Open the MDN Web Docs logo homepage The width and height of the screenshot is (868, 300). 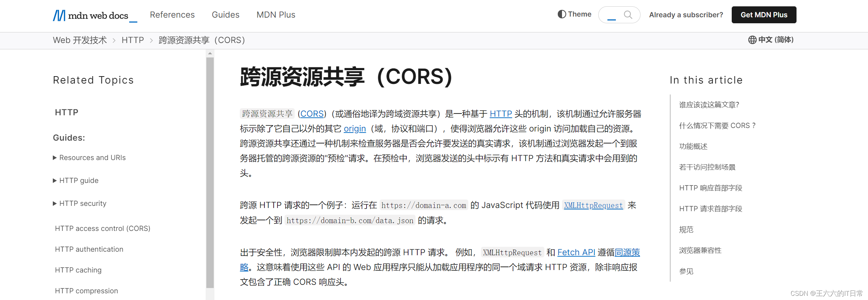95,15
